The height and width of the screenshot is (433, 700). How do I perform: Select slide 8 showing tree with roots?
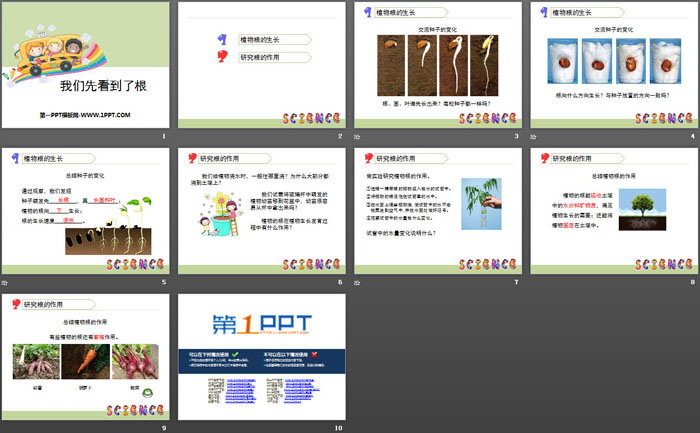pos(614,211)
